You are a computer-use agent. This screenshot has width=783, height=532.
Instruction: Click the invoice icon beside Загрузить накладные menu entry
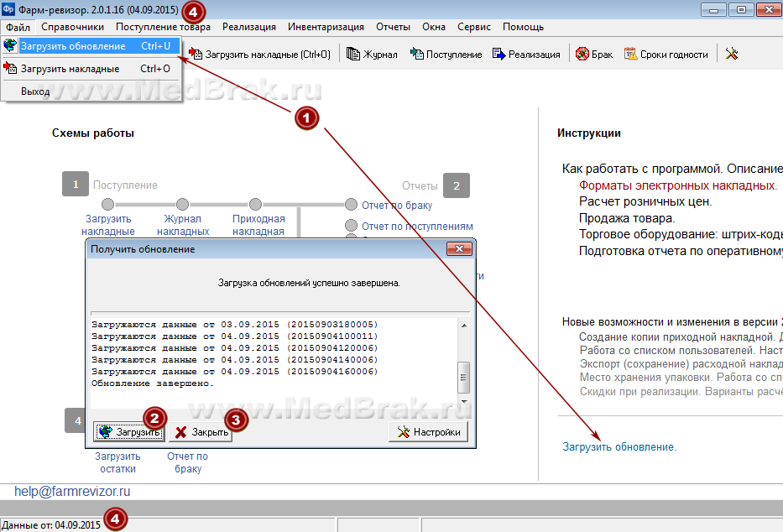[x=10, y=68]
